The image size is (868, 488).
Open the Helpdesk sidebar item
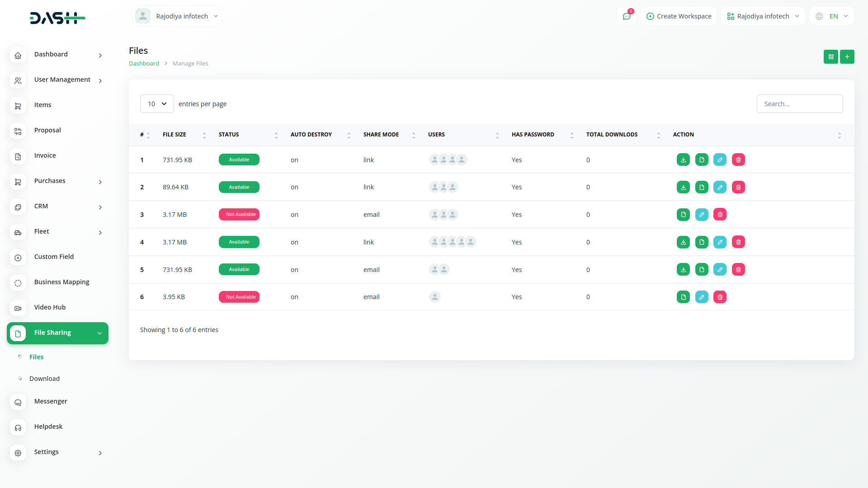48,427
